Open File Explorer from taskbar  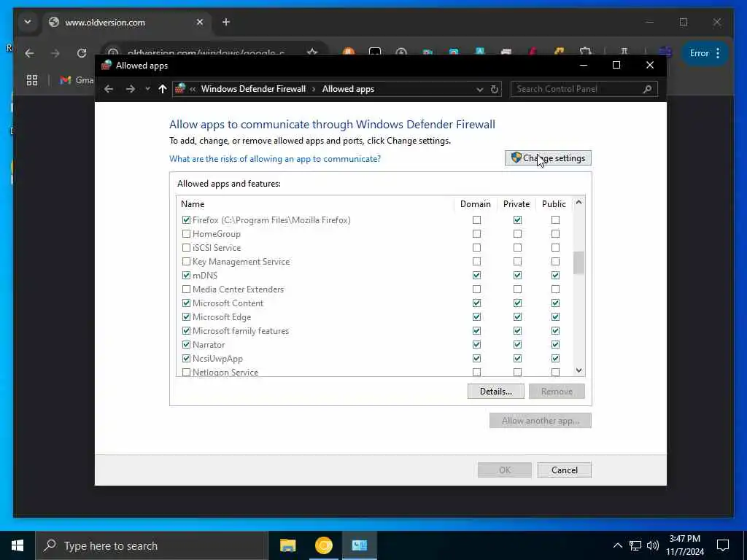click(287, 545)
